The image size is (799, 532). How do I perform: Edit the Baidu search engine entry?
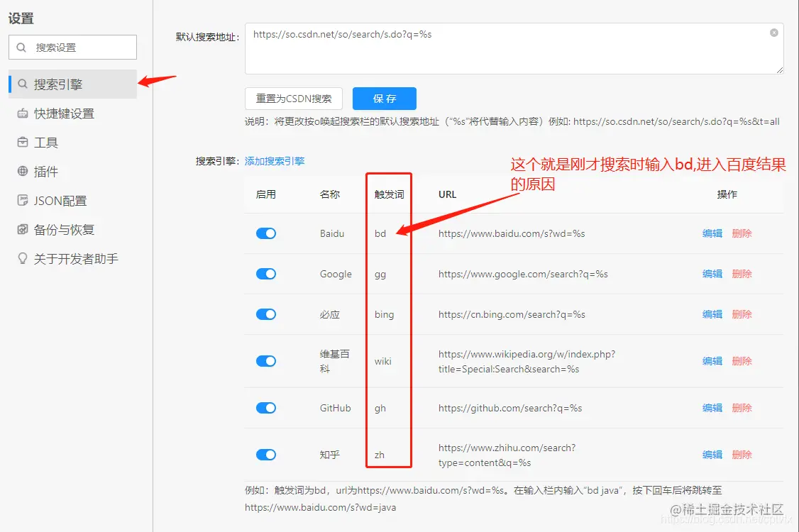712,233
